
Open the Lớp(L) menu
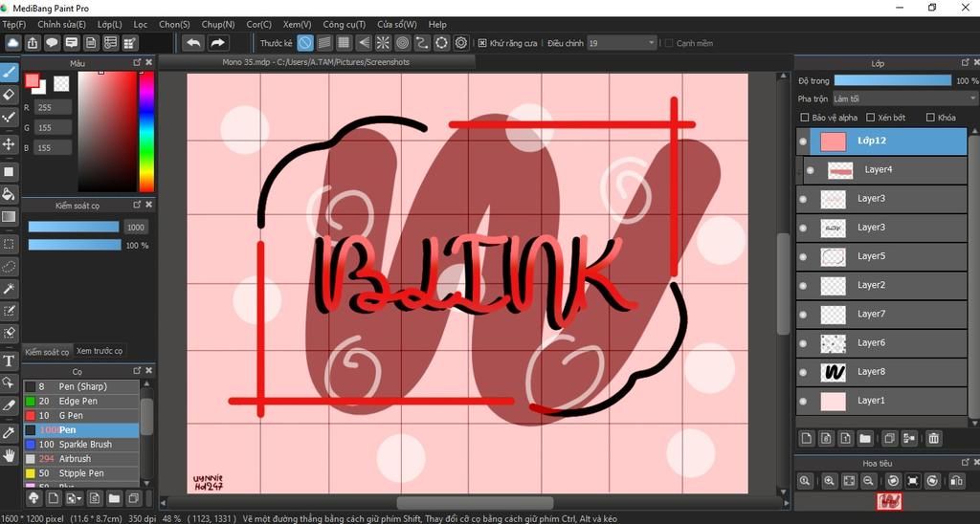(x=110, y=24)
